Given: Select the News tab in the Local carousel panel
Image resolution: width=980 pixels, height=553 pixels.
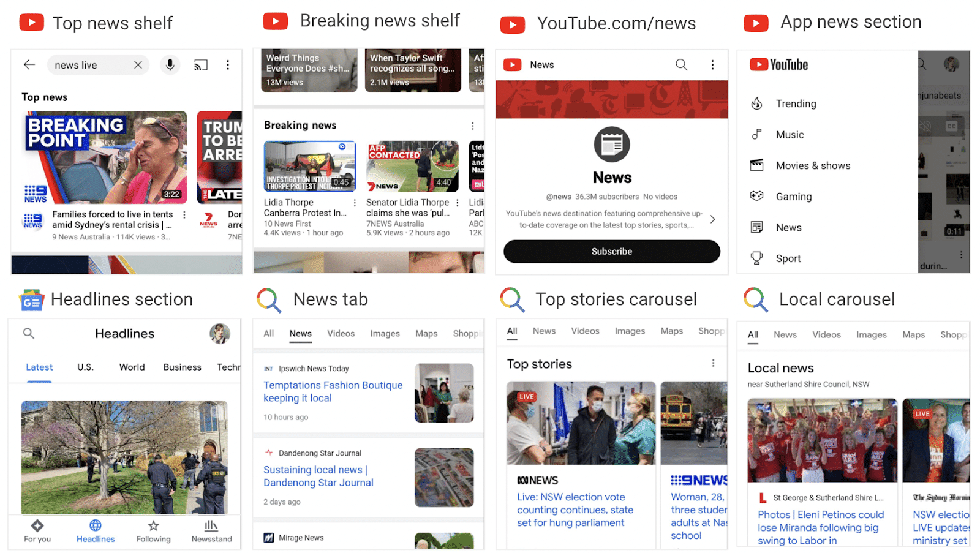Looking at the screenshot, I should pos(785,335).
